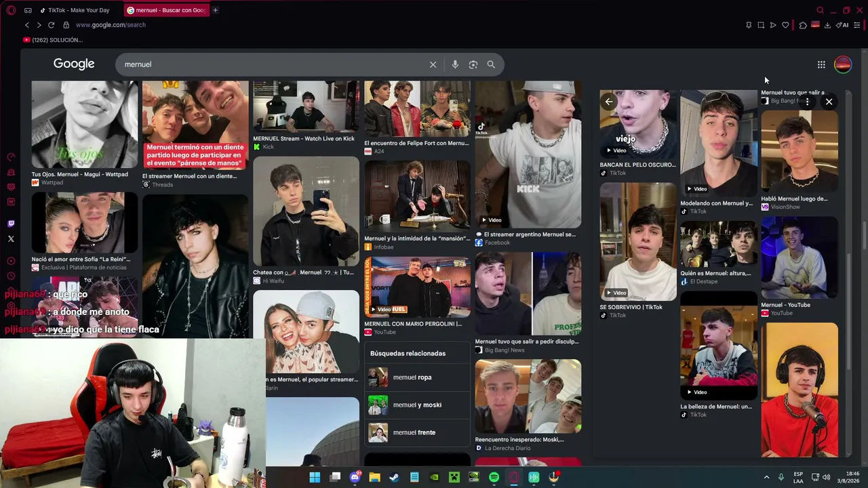This screenshot has height=488, width=868.
Task: Open the extensions cube icon
Action: (803, 25)
